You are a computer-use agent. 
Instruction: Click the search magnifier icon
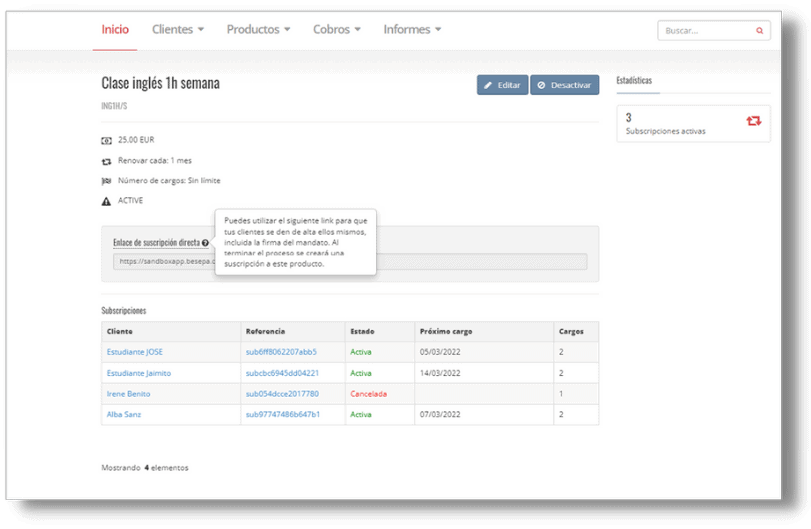(x=759, y=31)
